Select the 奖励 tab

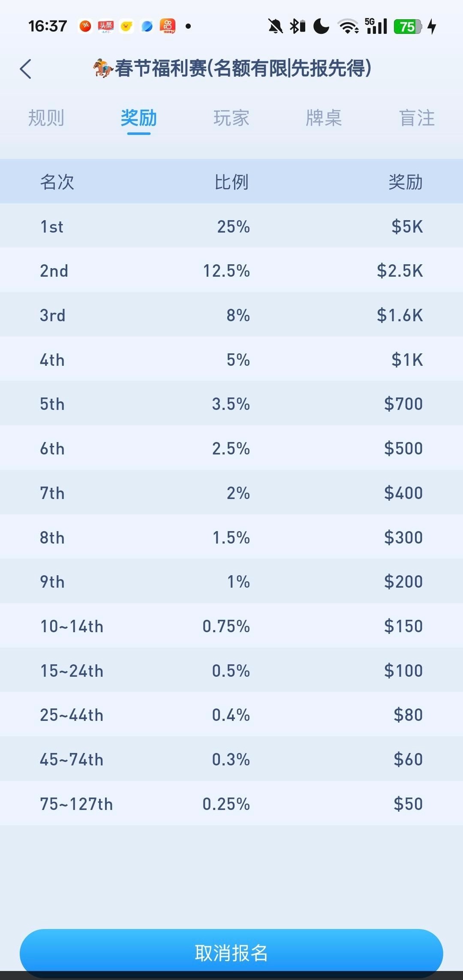tap(139, 118)
